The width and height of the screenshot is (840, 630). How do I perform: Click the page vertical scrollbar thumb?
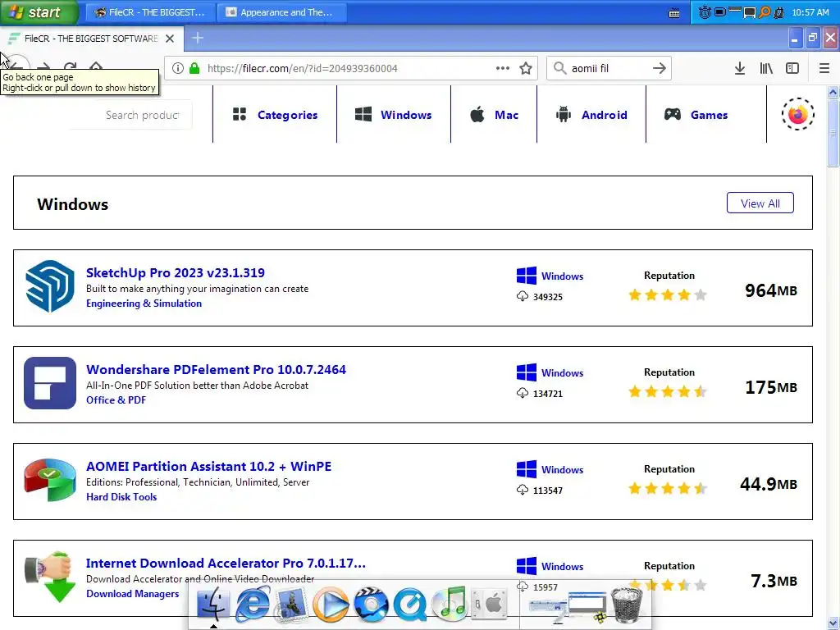[833, 133]
